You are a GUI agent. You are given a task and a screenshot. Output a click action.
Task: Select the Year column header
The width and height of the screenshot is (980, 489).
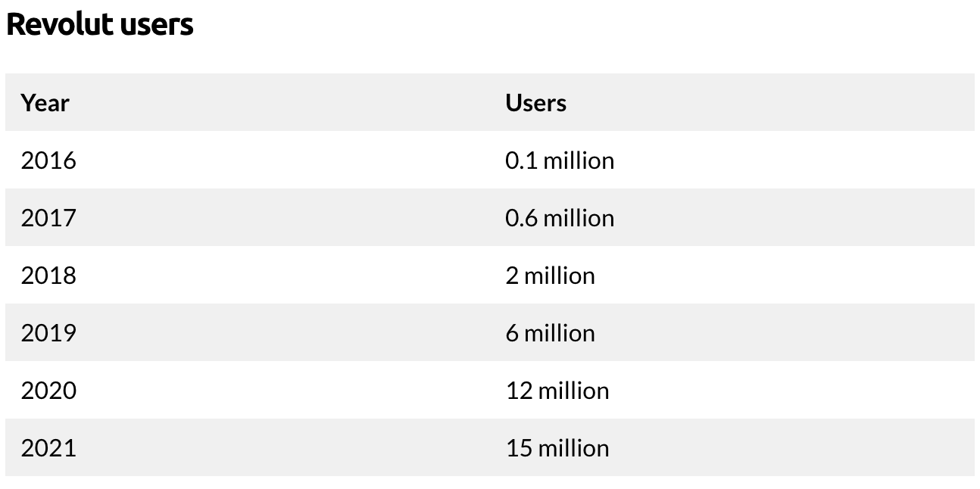(x=45, y=103)
